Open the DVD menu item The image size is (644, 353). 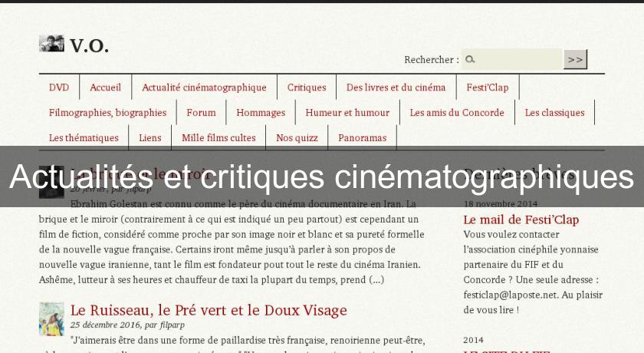(59, 87)
